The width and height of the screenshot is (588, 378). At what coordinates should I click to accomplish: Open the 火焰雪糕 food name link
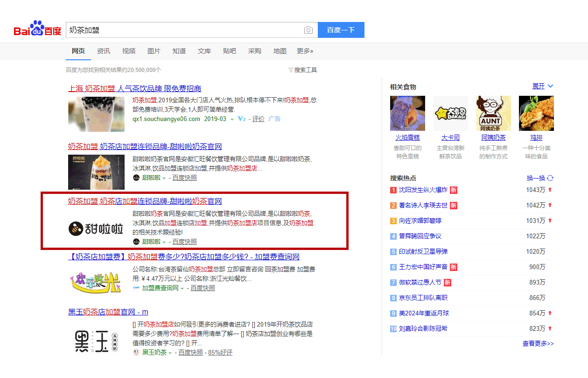(x=408, y=138)
